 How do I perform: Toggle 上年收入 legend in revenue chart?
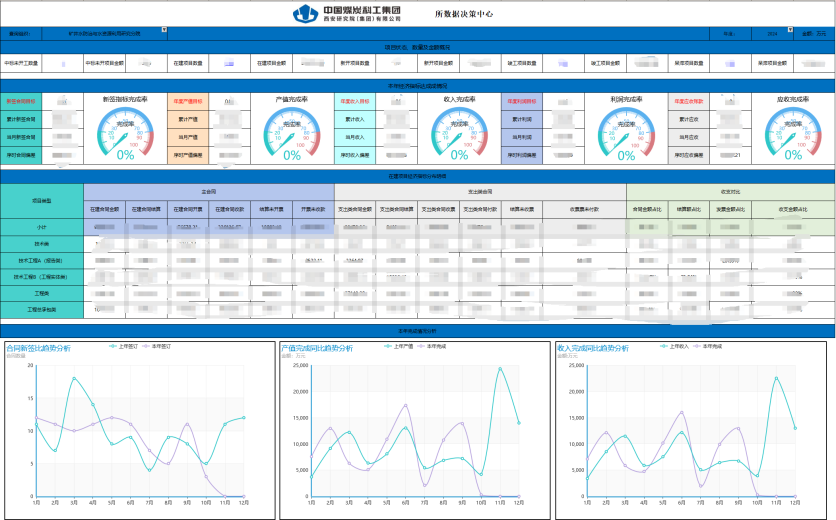[675, 345]
